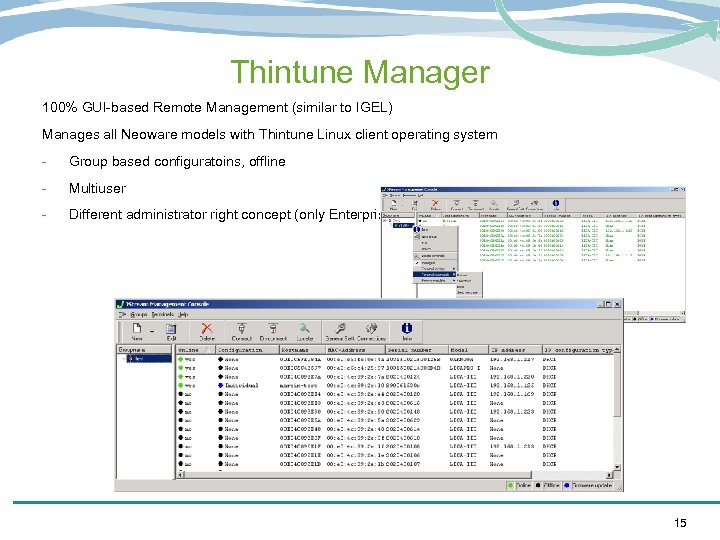This screenshot has height=540, width=720.
Task: Select the LUCAPRO model cell
Action: [x=465, y=368]
